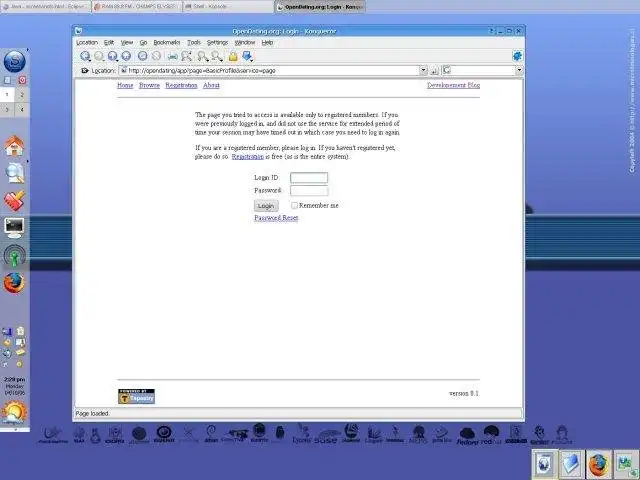
Task: Select OpenDating.org Login Konqueror taskbar entry
Action: tap(320, 7)
